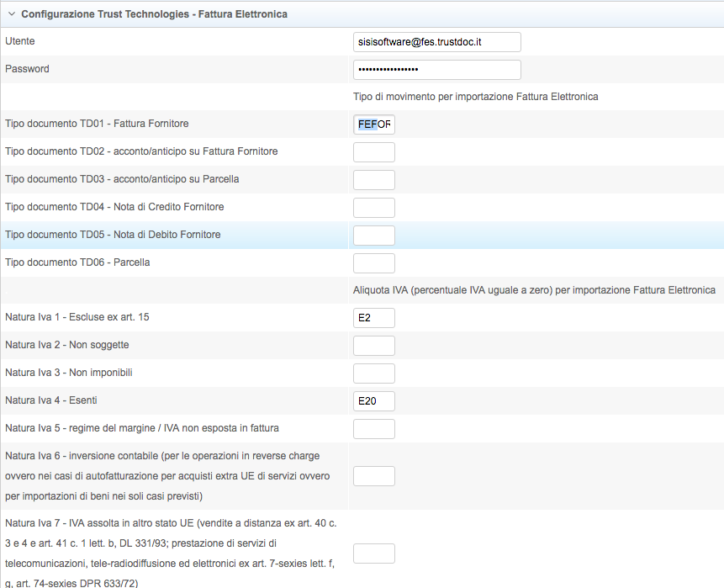Viewport: 724px width, 588px height.
Task: Click the Utente email input field
Action: 436,42
